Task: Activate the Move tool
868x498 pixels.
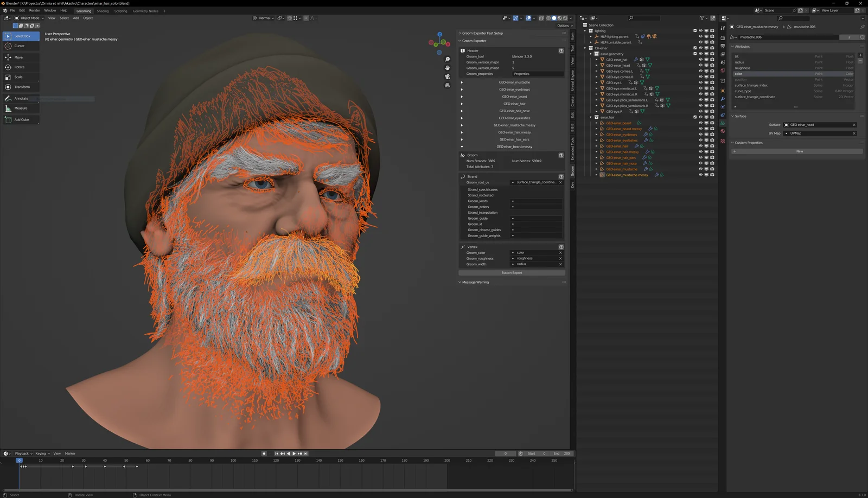Action: 18,58
